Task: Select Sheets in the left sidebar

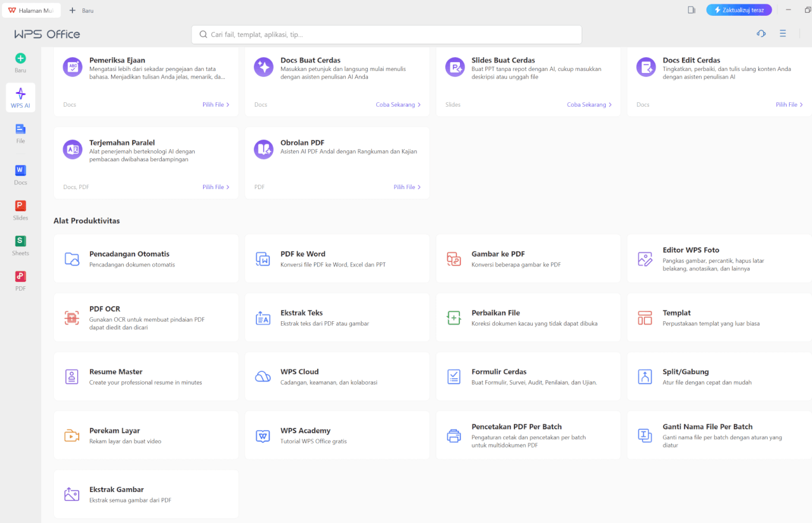Action: [20, 245]
